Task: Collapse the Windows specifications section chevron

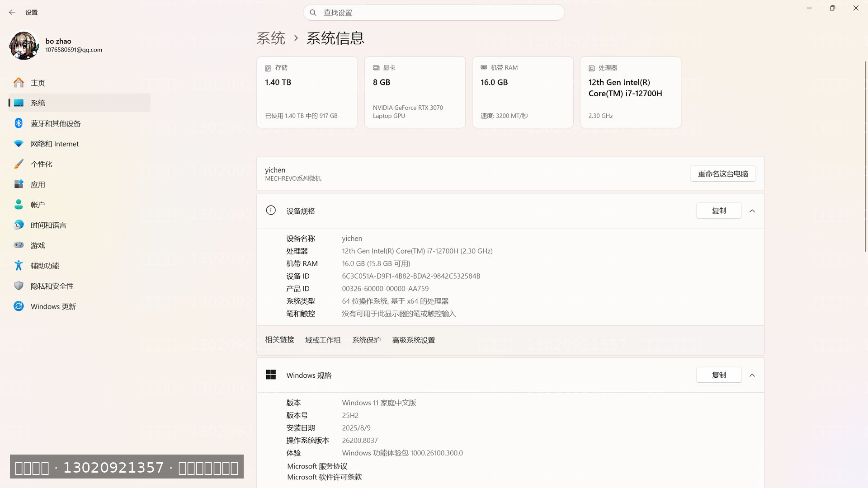Action: pyautogui.click(x=752, y=375)
